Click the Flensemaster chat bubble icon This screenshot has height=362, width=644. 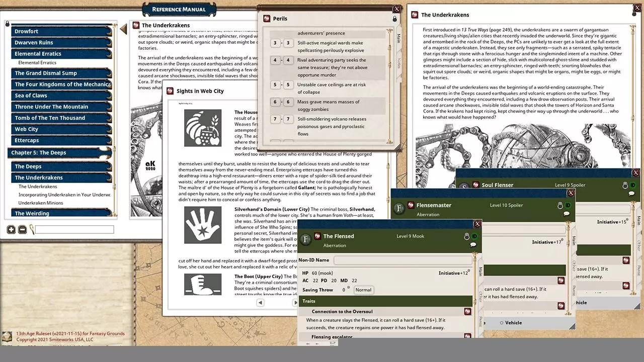coord(567,214)
